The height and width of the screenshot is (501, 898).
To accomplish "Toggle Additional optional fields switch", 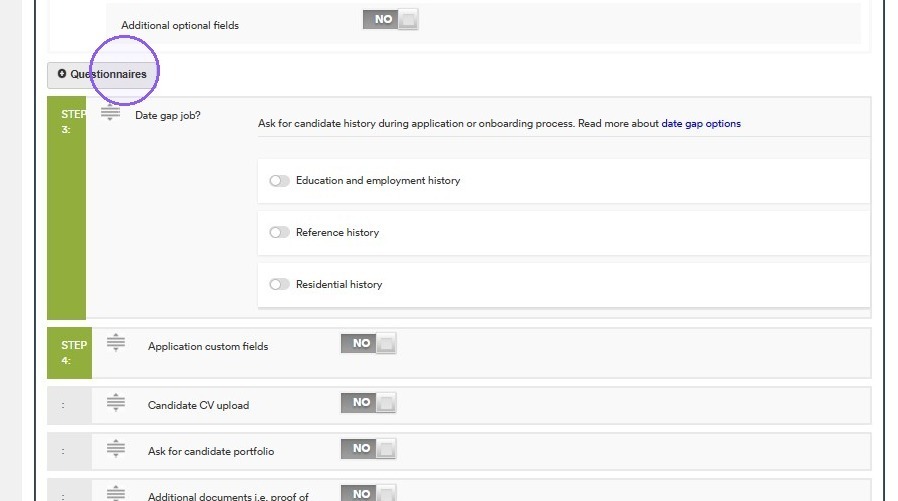I will 391,19.
